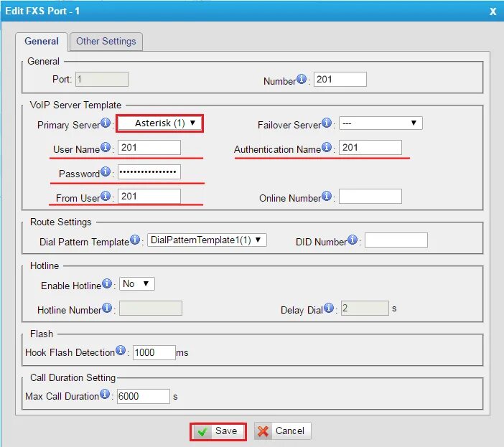Screen dimensions: 504x447
Task: Click into the Password field
Action: click(x=149, y=171)
